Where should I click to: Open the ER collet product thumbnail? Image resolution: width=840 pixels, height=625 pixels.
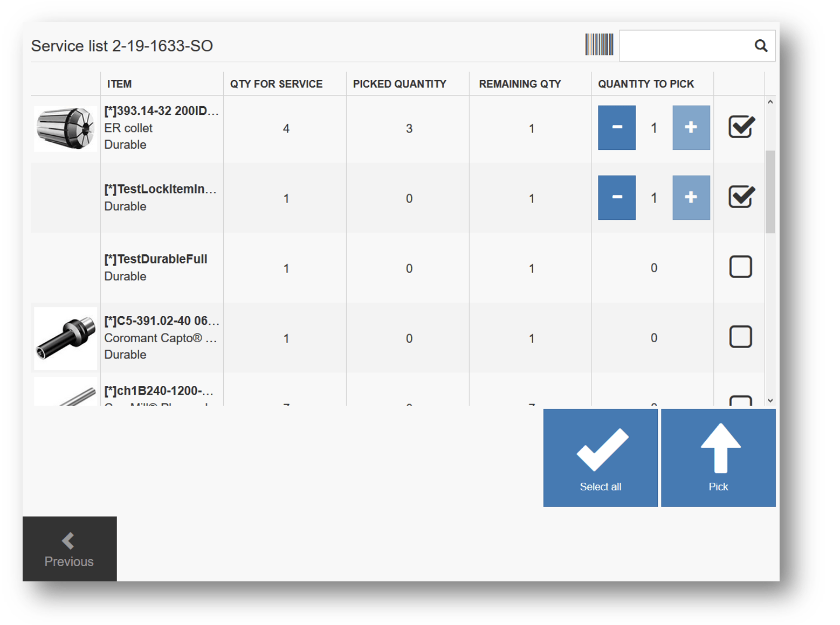pos(65,129)
